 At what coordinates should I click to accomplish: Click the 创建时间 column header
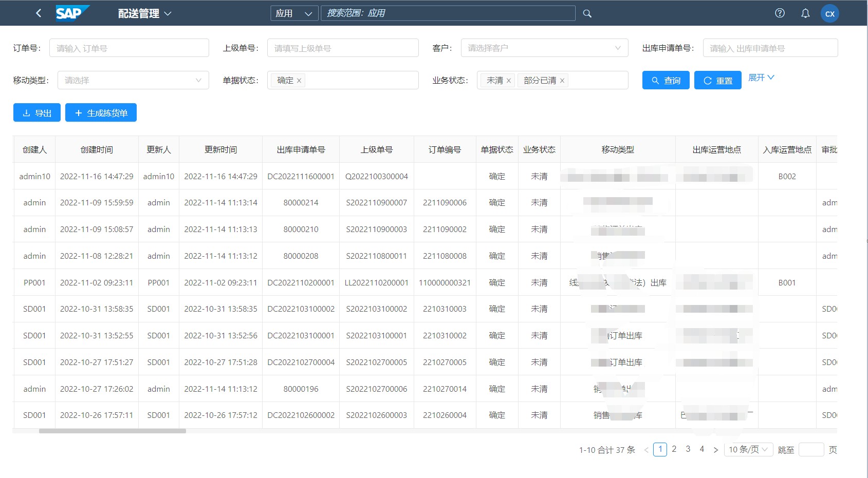97,149
